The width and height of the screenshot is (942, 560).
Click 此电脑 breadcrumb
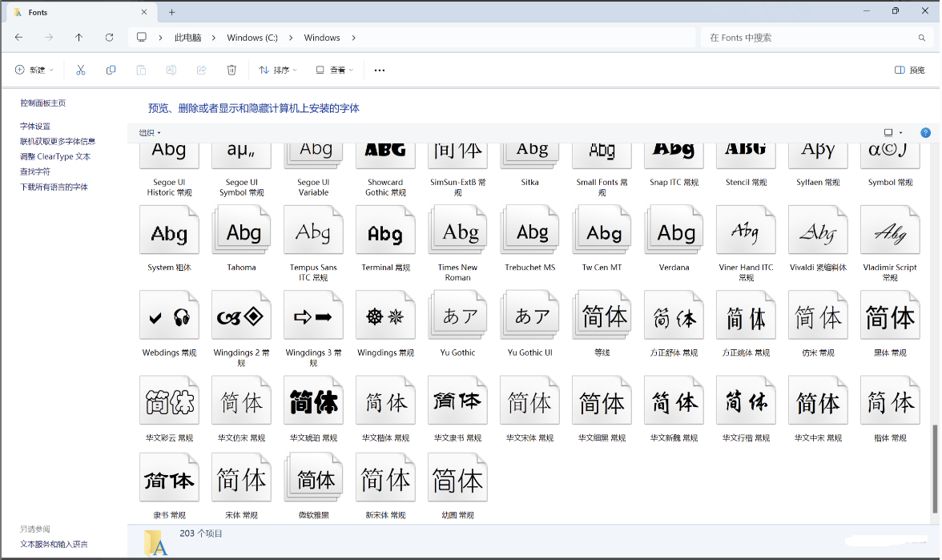click(187, 38)
